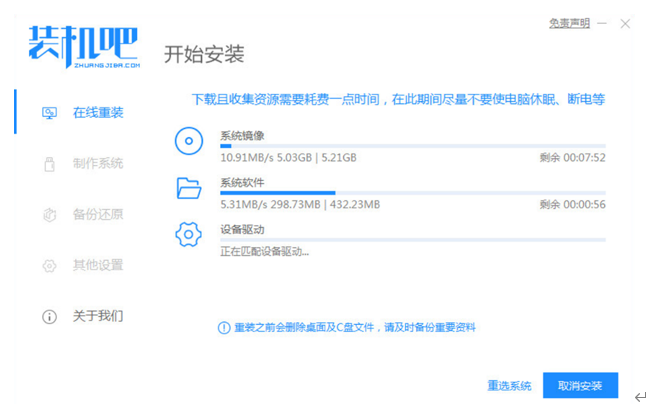Click the 系统镜像 download progress bar

pyautogui.click(x=412, y=146)
